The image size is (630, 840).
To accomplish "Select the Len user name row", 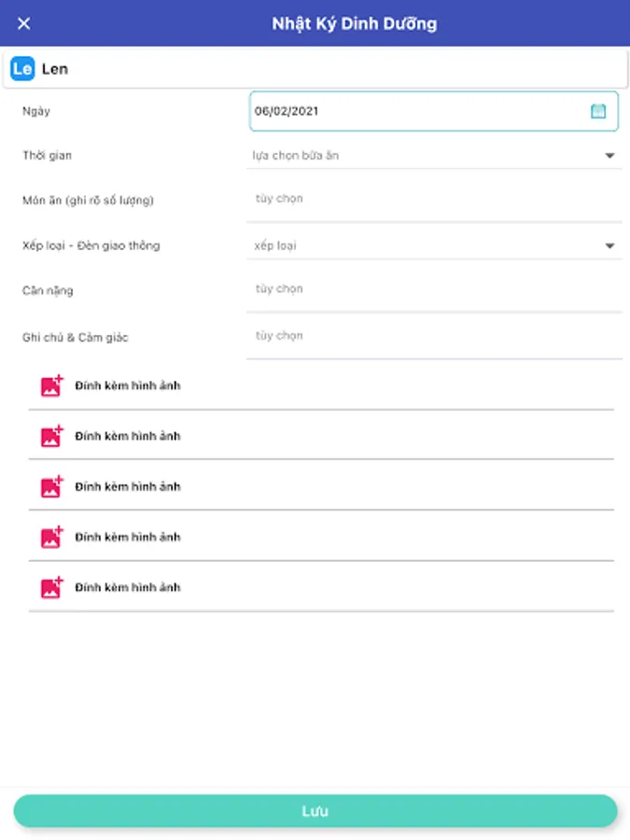I will [x=315, y=68].
